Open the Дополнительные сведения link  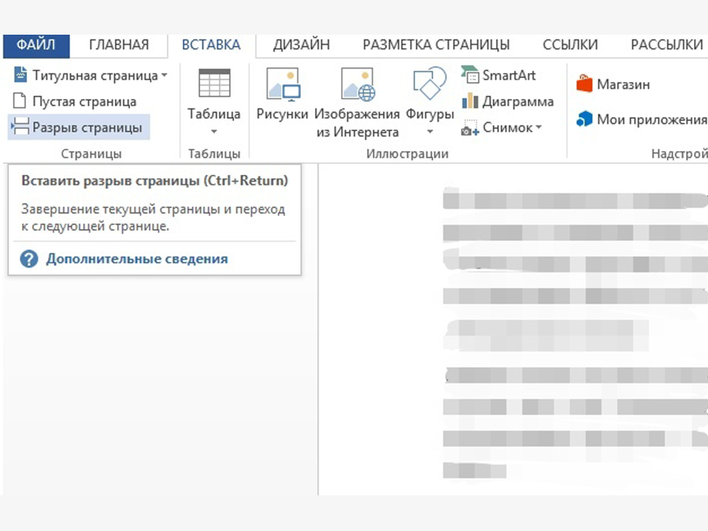(137, 259)
